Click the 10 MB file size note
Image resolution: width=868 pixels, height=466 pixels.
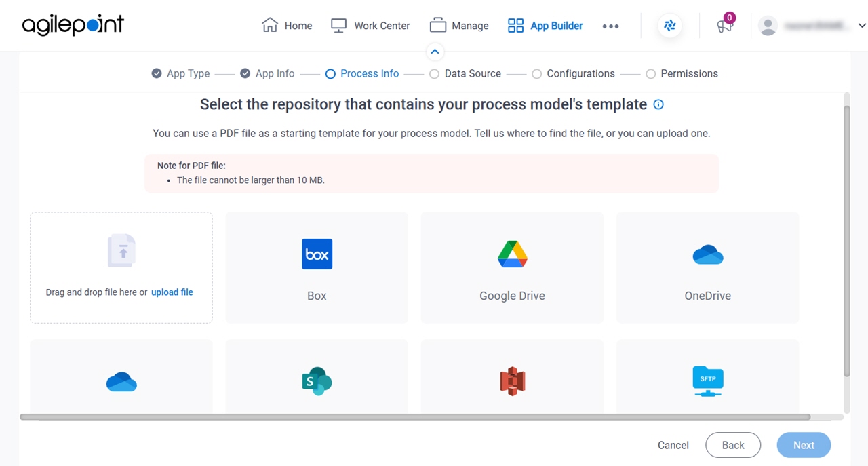click(x=251, y=180)
